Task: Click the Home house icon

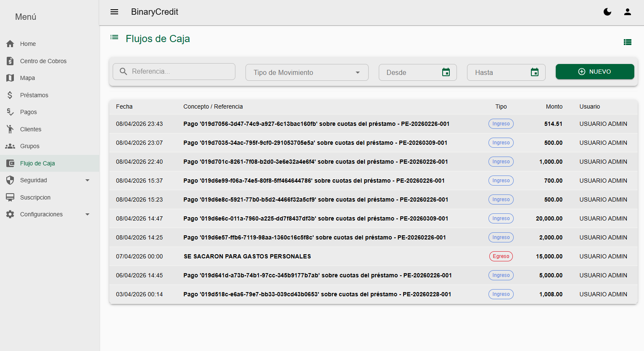Action: [10, 44]
